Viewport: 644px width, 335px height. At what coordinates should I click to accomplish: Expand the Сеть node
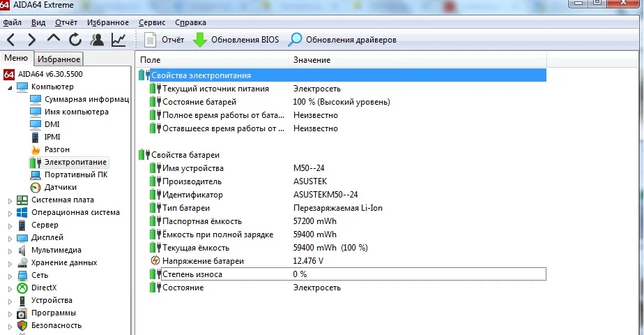(x=10, y=276)
